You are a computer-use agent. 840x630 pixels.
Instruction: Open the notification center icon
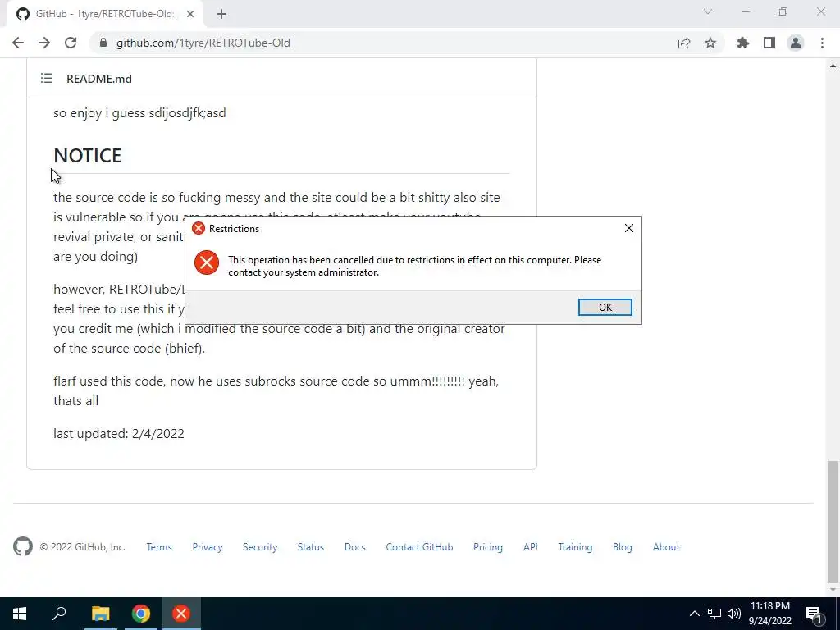814,614
